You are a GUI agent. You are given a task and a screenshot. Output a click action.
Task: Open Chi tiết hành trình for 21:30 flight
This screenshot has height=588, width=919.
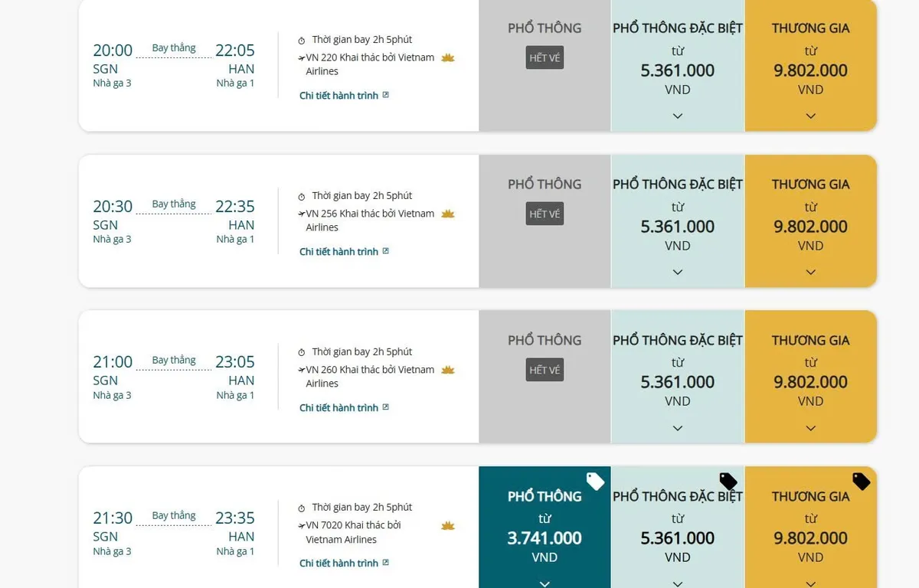coord(339,563)
